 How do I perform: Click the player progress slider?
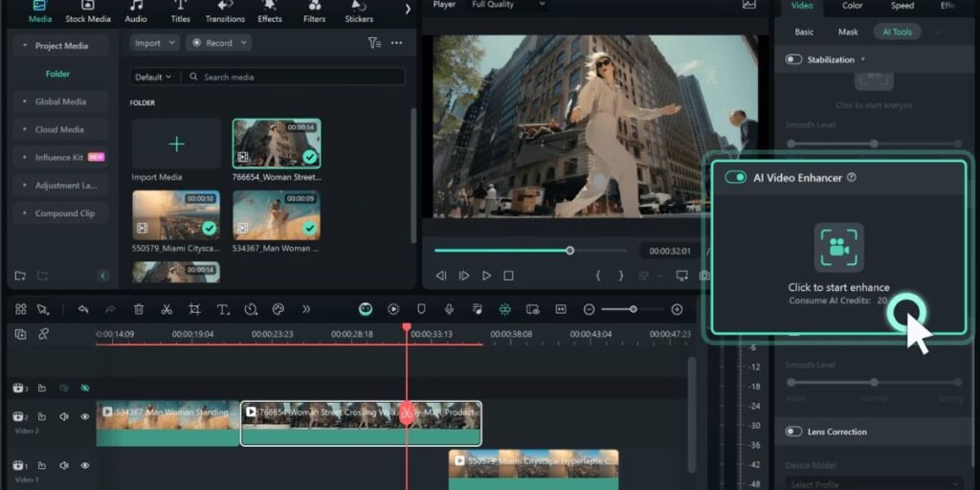(530, 251)
